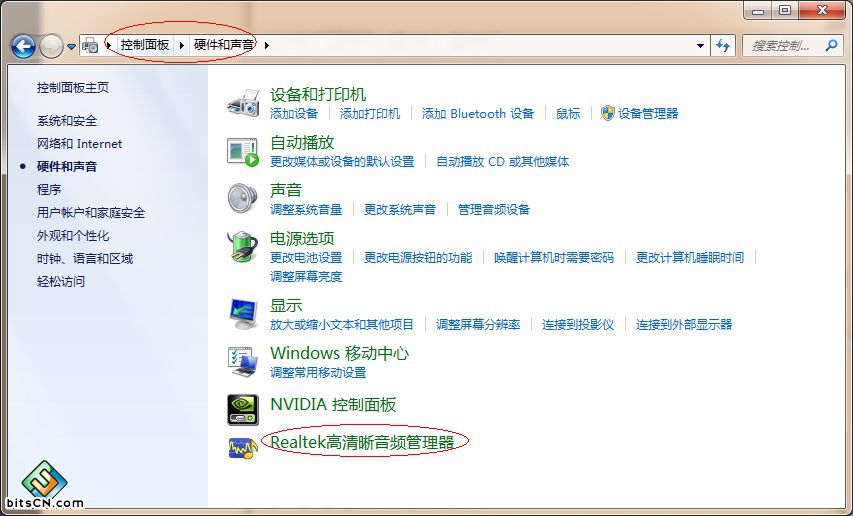Open the 自动播放 heading
This screenshot has height=516, width=853.
point(302,142)
